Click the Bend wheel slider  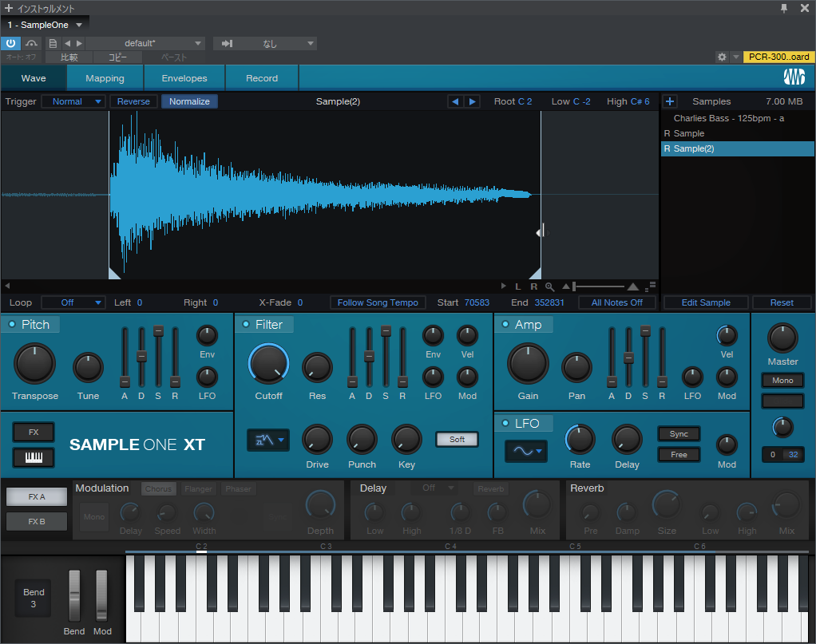point(74,595)
